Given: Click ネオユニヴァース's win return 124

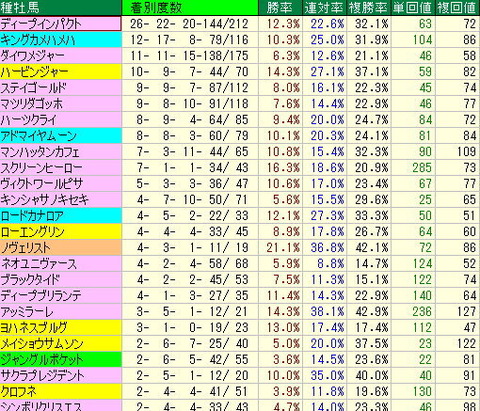Looking at the screenshot, I should click(x=422, y=264).
